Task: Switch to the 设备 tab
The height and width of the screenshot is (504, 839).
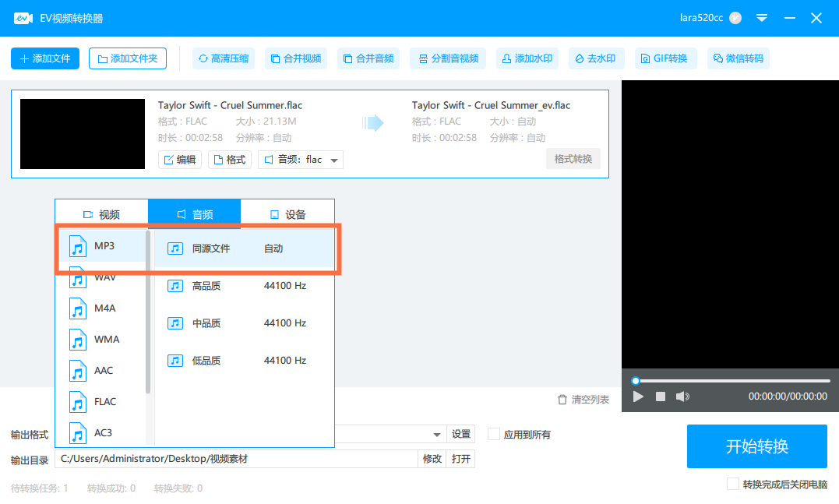Action: pos(287,214)
